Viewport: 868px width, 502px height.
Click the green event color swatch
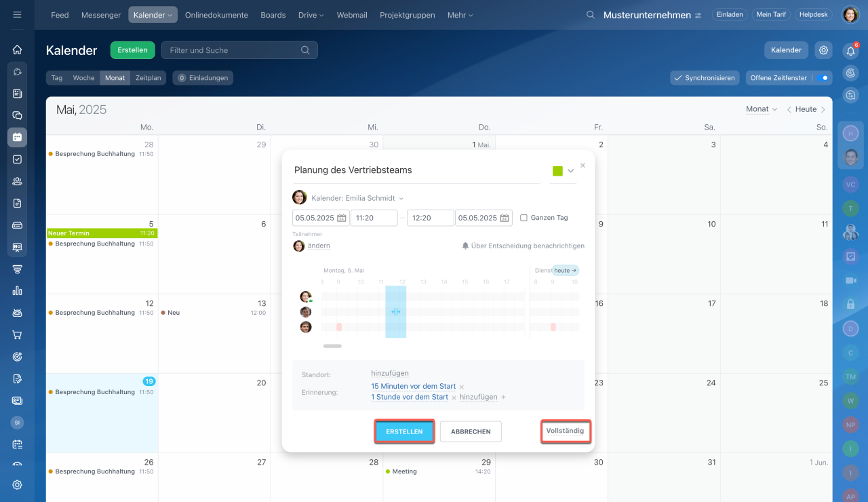557,171
